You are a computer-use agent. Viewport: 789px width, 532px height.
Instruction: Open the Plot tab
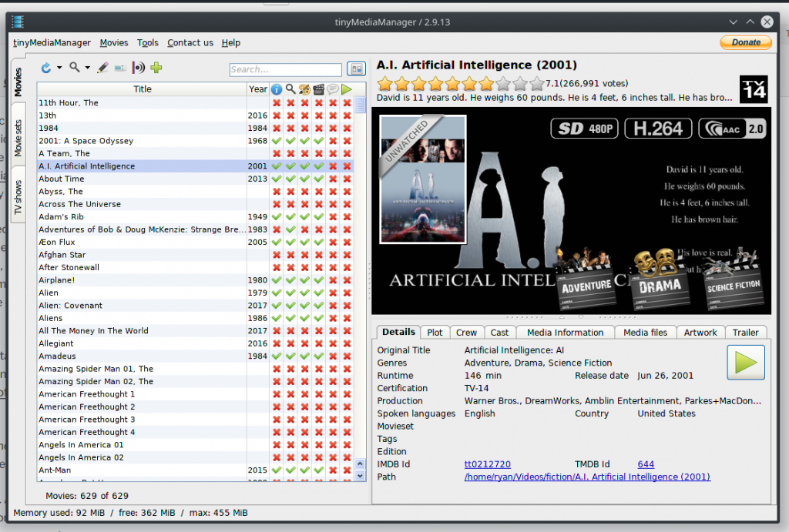click(x=435, y=333)
